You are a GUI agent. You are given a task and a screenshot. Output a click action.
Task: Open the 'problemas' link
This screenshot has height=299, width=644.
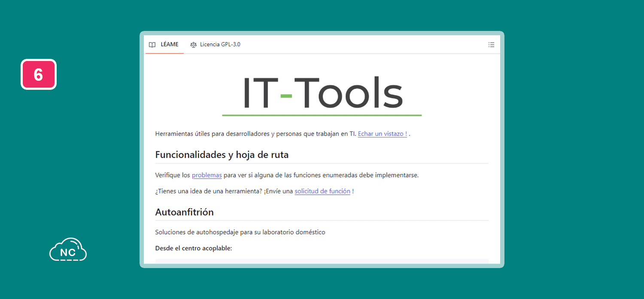click(x=207, y=175)
